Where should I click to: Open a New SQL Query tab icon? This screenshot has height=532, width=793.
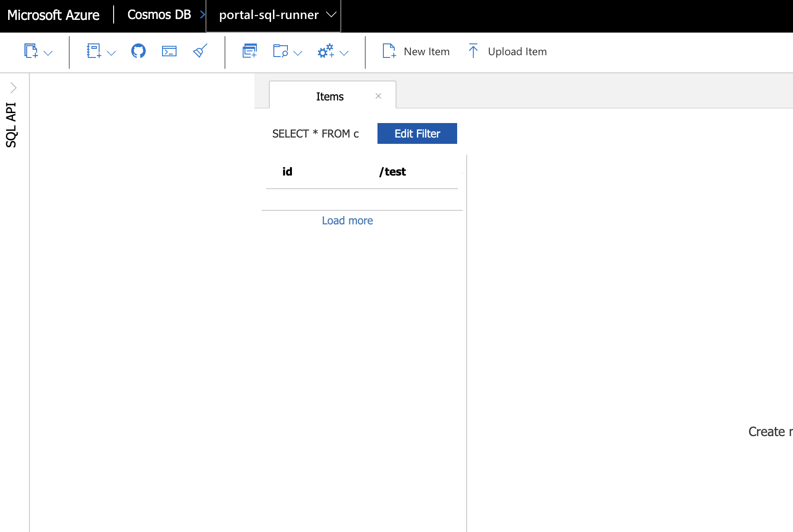coord(249,51)
